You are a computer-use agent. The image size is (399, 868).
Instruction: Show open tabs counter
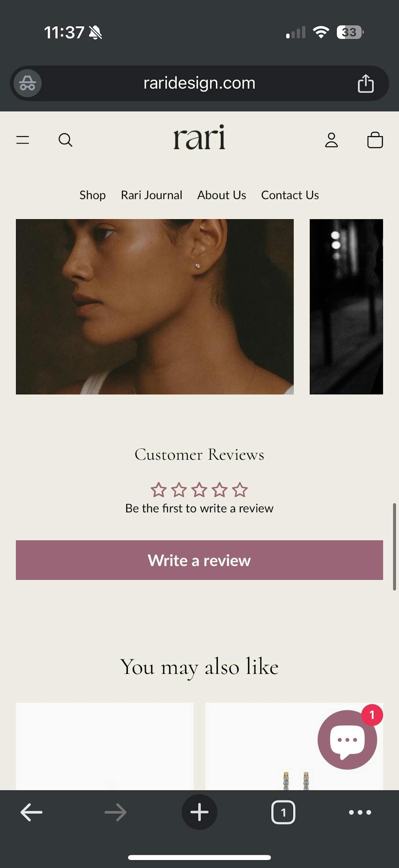point(283,812)
